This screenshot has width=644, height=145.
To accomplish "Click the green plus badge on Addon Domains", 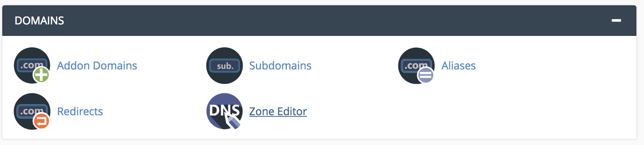I will [41, 75].
